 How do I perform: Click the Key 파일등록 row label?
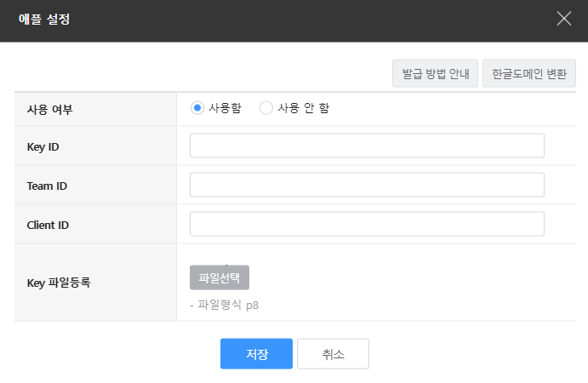pyautogui.click(x=59, y=283)
